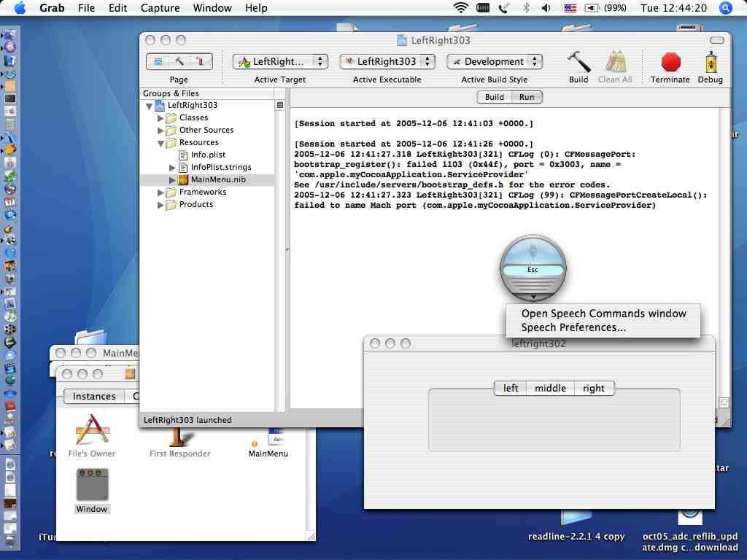This screenshot has width=747, height=560.
Task: Select the project page icon in Page control
Action: click(158, 61)
